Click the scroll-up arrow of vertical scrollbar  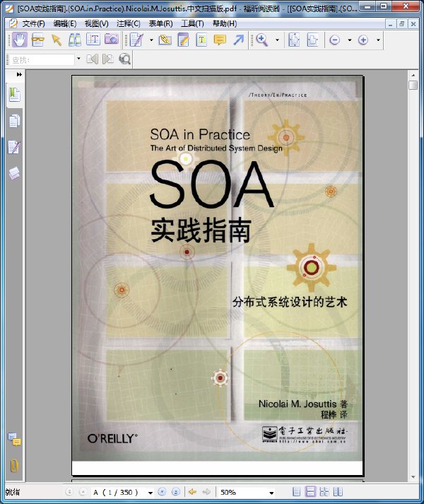point(413,75)
